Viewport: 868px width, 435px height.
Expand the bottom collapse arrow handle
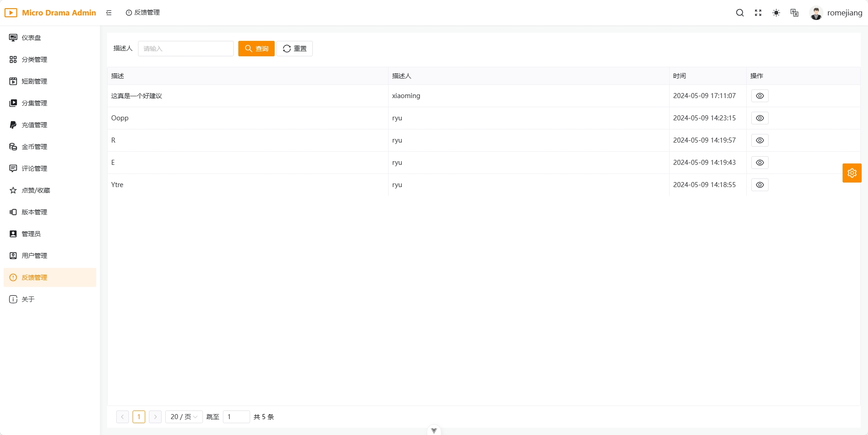(434, 430)
